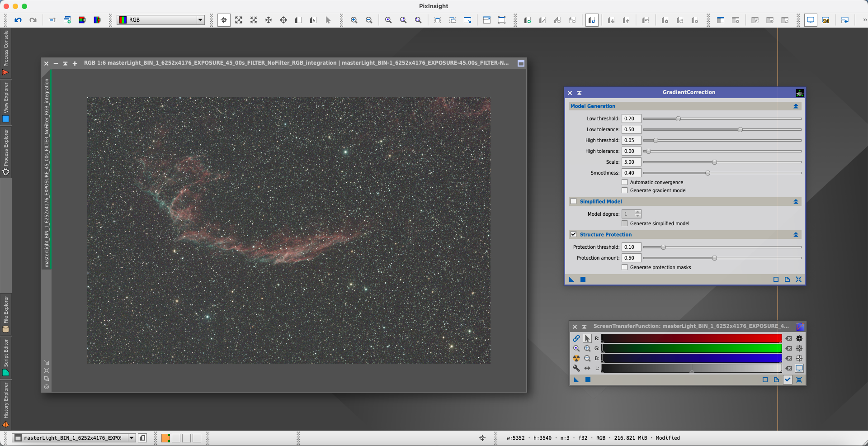The image size is (868, 446).
Task: Click the Low threshold value field
Action: pyautogui.click(x=631, y=119)
